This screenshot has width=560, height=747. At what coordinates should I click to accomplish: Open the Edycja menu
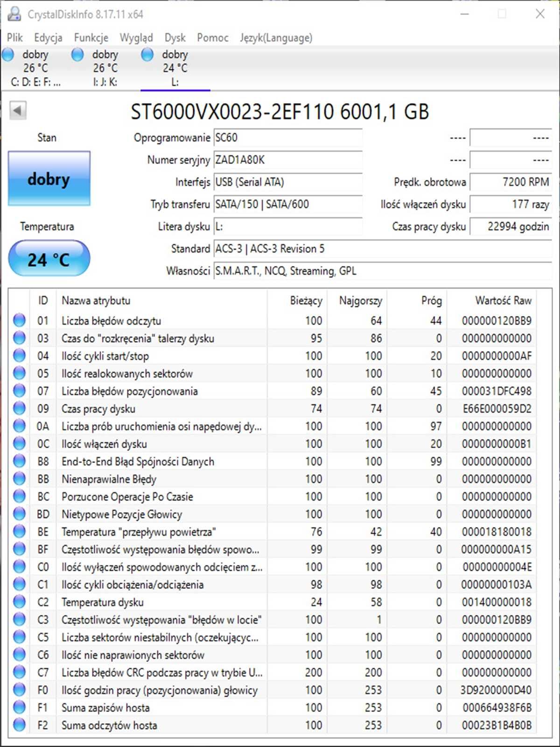tap(48, 37)
